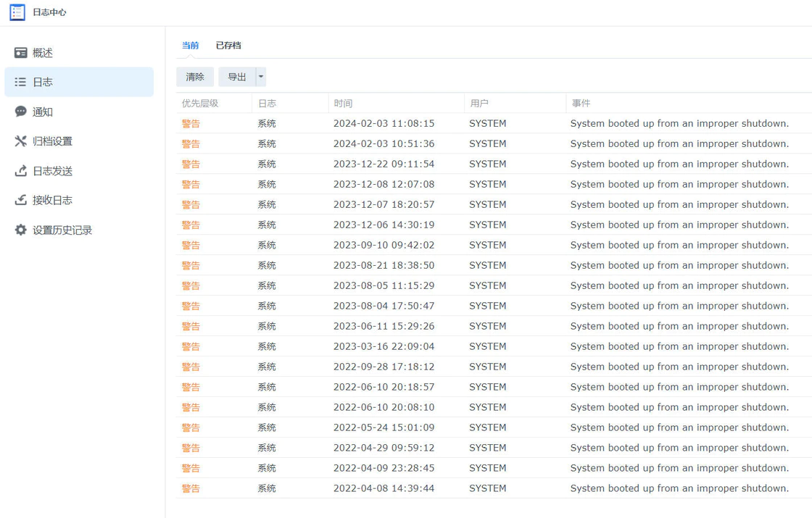The image size is (812, 518).
Task: Click the 事件 column header
Action: pos(581,104)
